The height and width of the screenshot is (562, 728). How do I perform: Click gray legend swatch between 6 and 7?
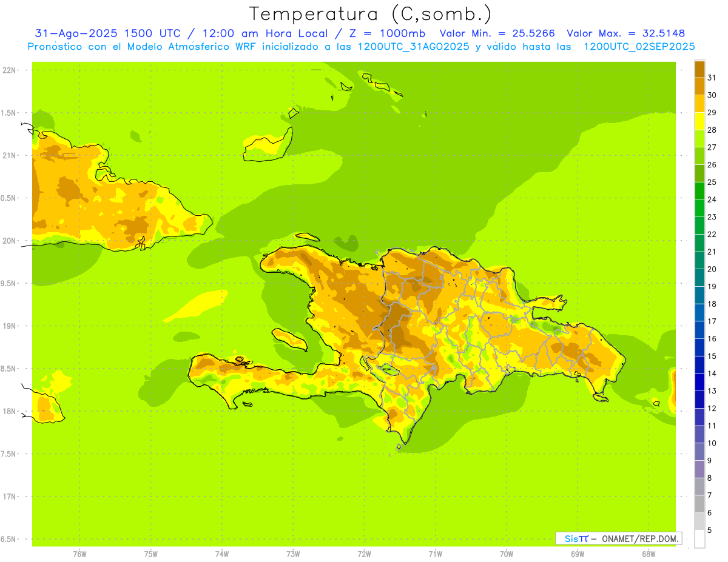699,504
